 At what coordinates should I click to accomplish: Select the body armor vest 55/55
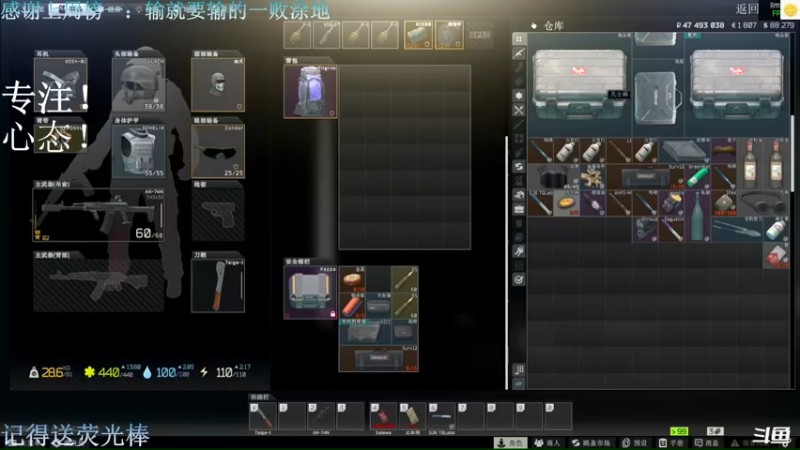coord(138,151)
